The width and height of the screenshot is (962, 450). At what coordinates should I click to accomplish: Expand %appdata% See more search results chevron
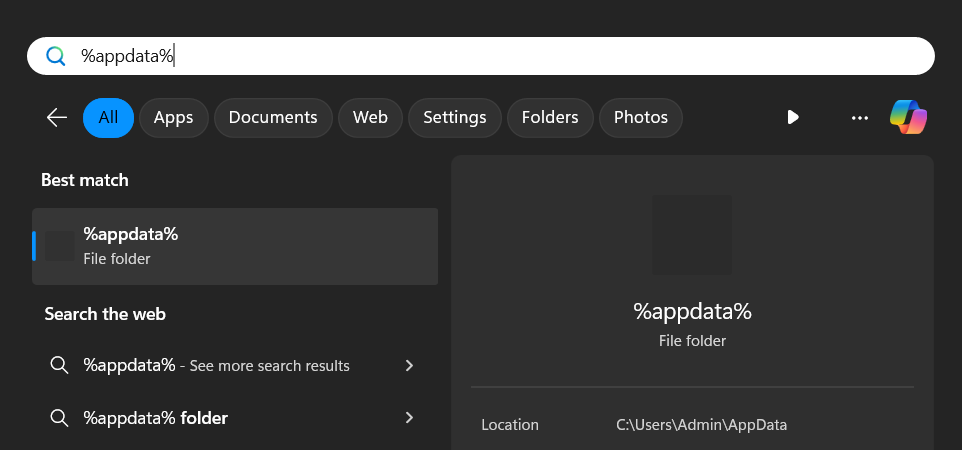pyautogui.click(x=409, y=366)
